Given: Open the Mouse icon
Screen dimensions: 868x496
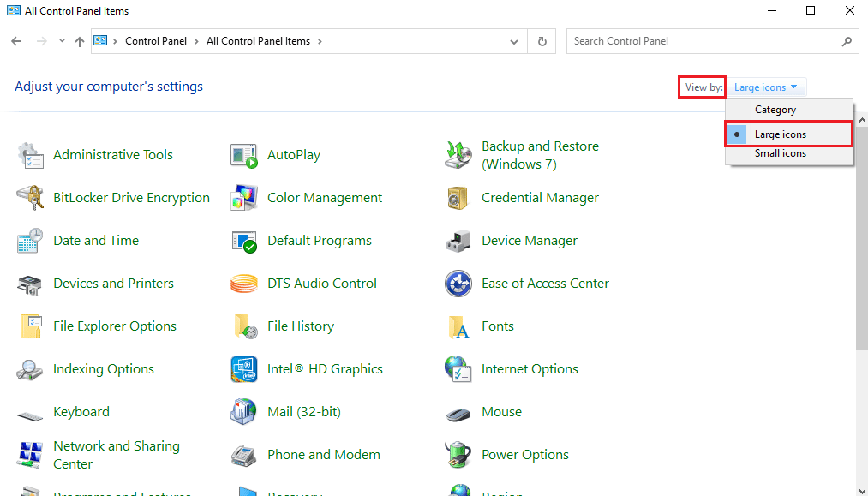Looking at the screenshot, I should pos(458,414).
